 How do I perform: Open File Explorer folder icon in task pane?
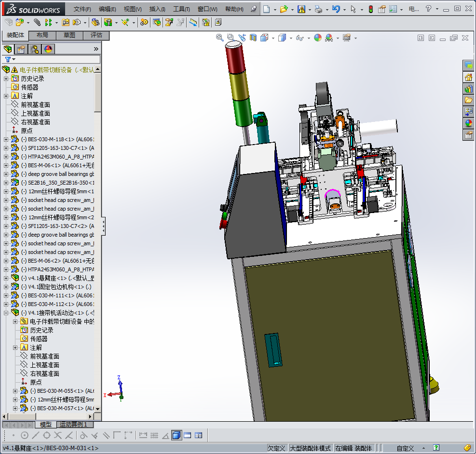(468, 100)
